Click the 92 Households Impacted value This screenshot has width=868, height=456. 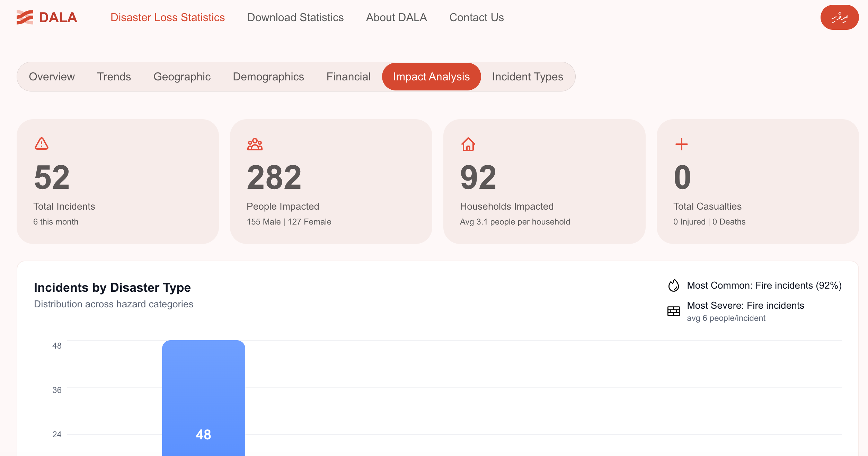pyautogui.click(x=478, y=177)
